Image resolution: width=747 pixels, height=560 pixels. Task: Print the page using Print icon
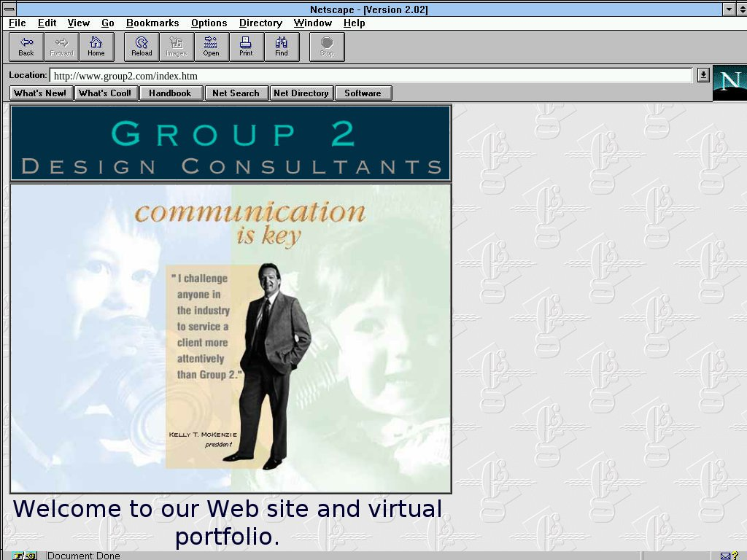point(246,47)
